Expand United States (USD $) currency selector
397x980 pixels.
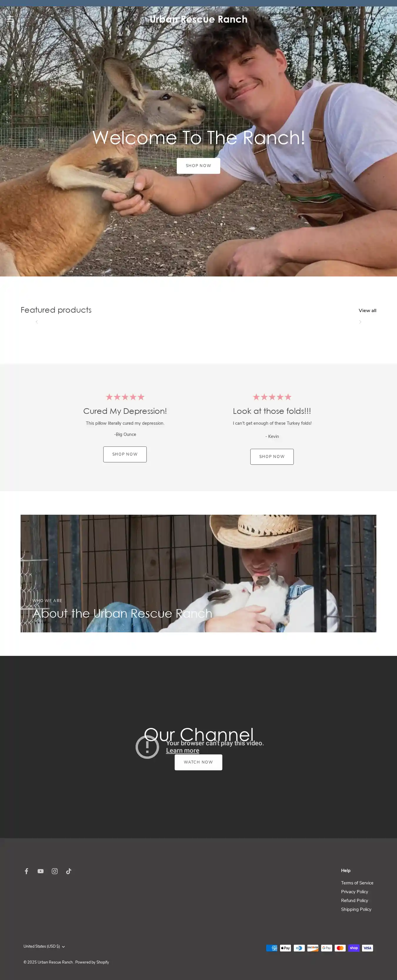44,946
